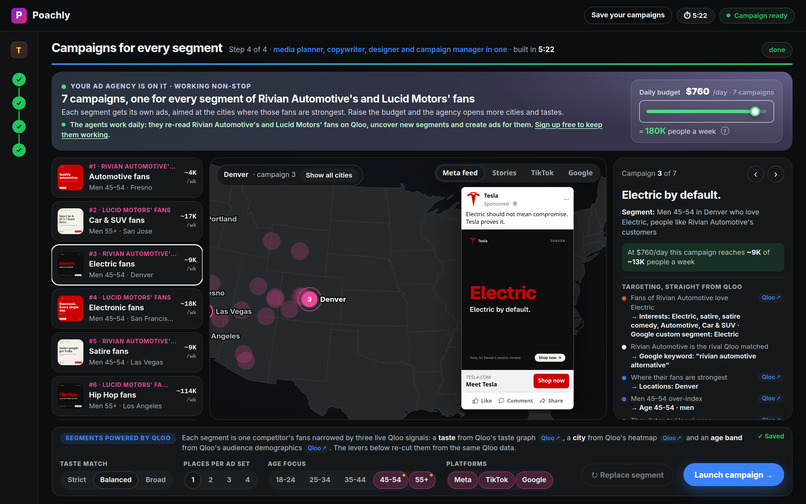Image resolution: width=806 pixels, height=504 pixels.
Task: Click the Launch campaign button
Action: click(733, 475)
